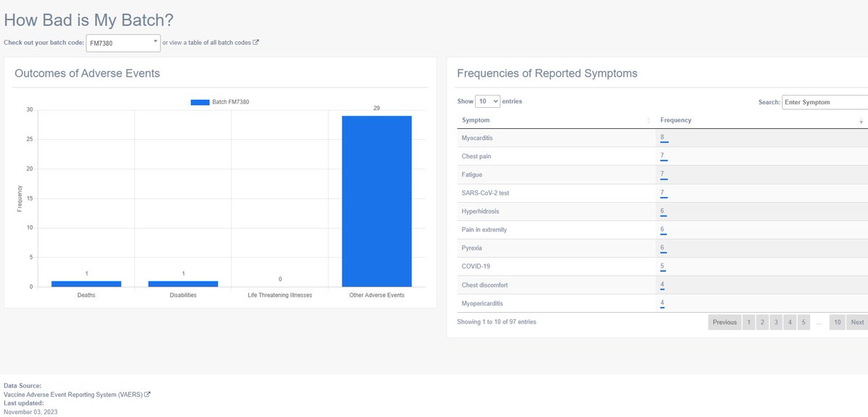Image resolution: width=868 pixels, height=417 pixels.
Task: Select the Myocarditis row in the table
Action: 478,138
